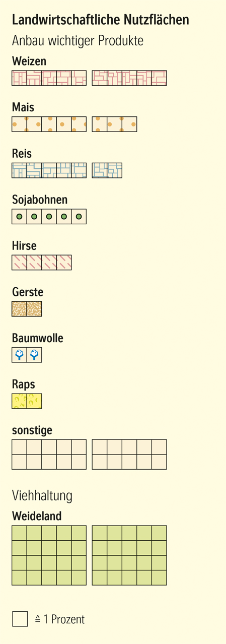Click the Baumwolle label text
The image size is (226, 644).
pos(38,338)
